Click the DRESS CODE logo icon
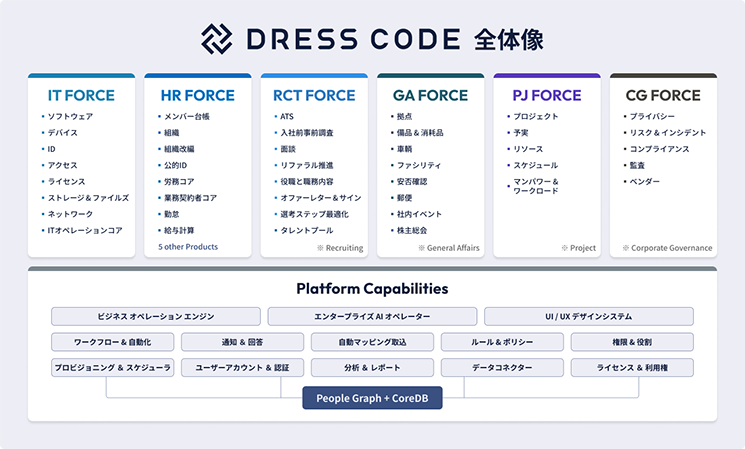Image resolution: width=745 pixels, height=449 pixels. tap(217, 39)
